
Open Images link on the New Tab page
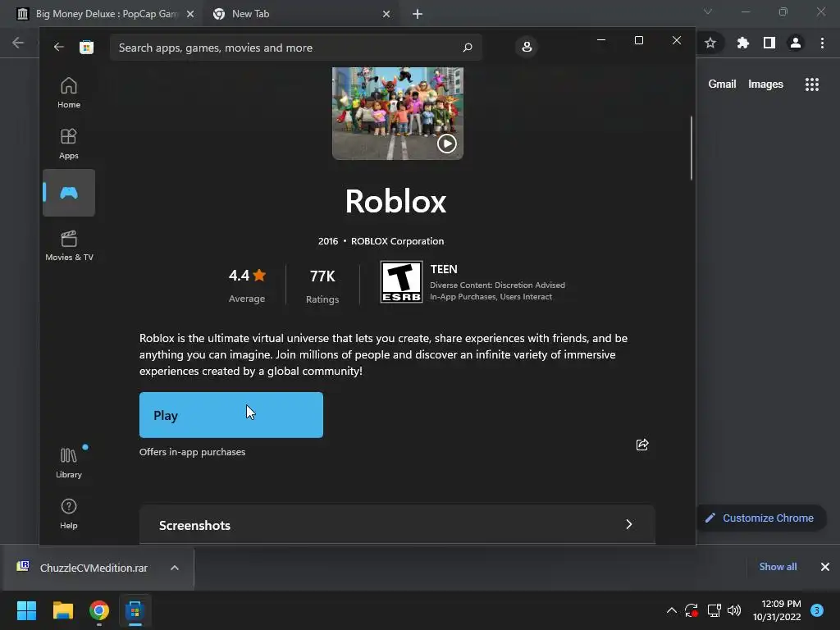click(765, 84)
